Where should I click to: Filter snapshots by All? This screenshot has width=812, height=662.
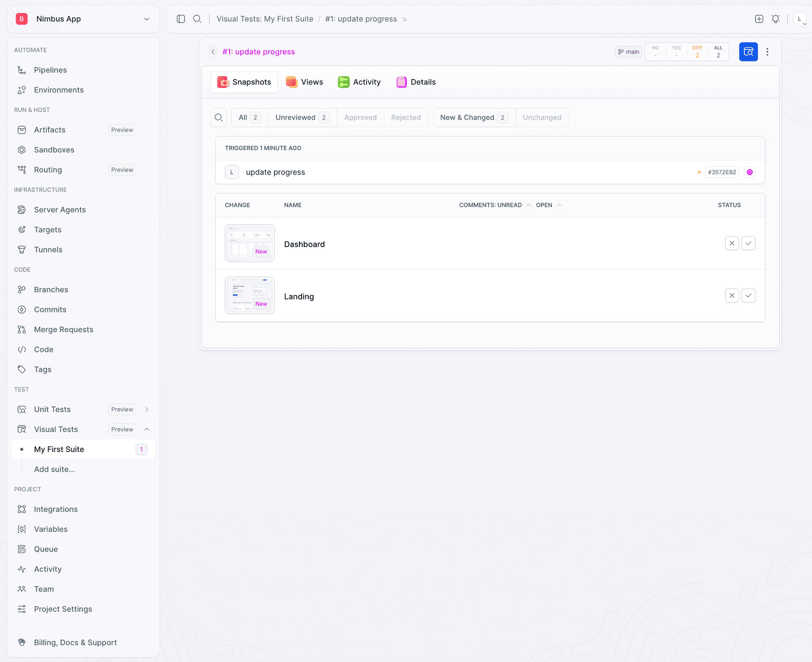tap(250, 118)
